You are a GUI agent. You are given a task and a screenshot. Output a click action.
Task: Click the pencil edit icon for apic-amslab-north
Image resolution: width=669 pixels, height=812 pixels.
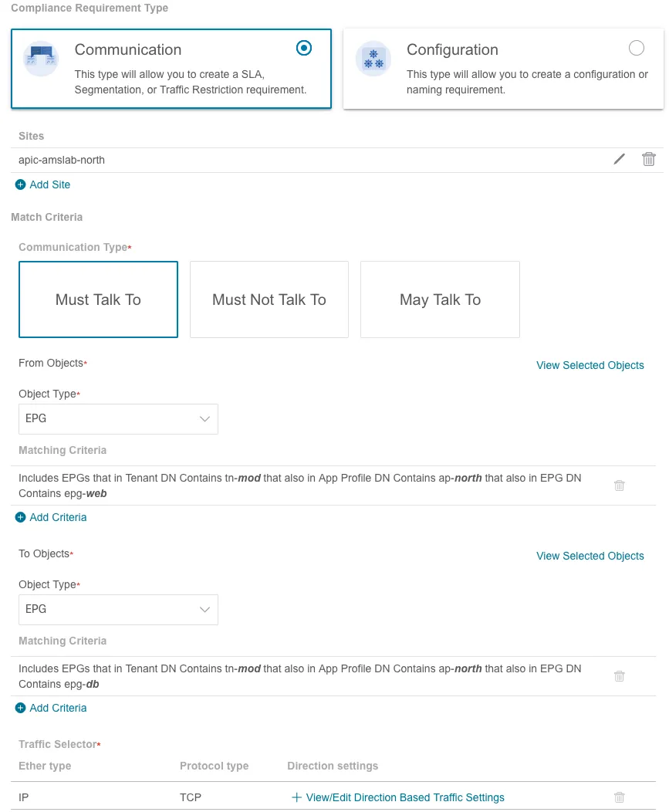[619, 160]
